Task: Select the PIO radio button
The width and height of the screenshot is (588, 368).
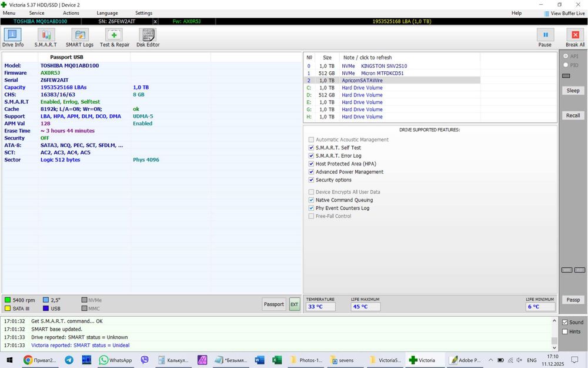Action: pyautogui.click(x=566, y=65)
